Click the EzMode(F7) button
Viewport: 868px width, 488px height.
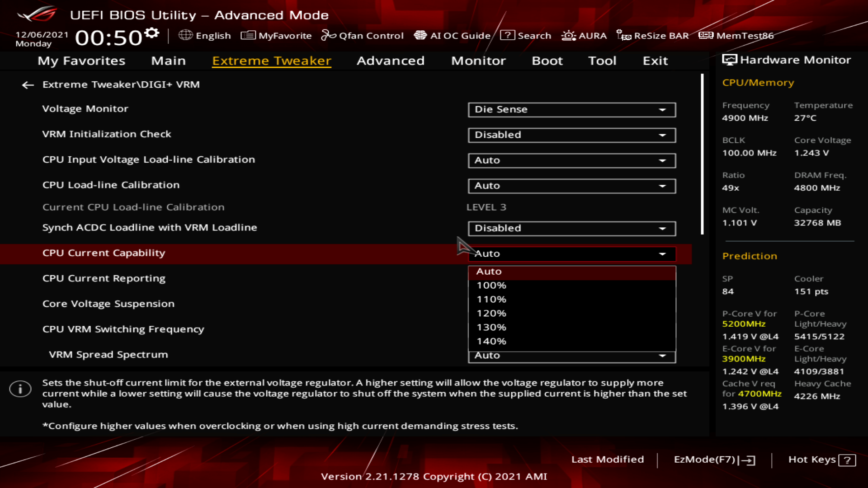point(714,460)
